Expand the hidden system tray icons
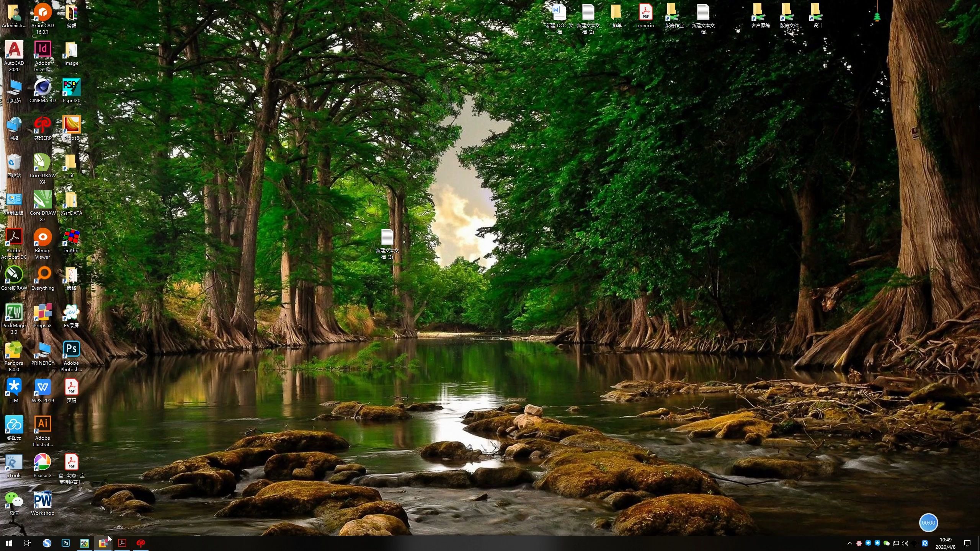 [x=850, y=543]
